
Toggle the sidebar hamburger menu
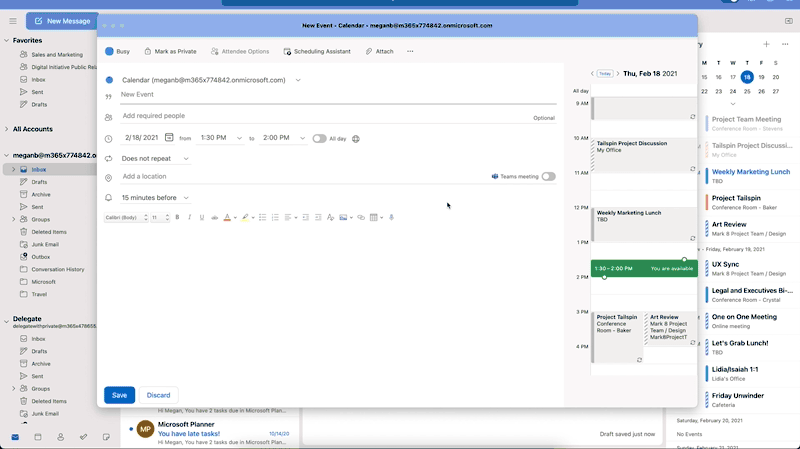(x=13, y=21)
